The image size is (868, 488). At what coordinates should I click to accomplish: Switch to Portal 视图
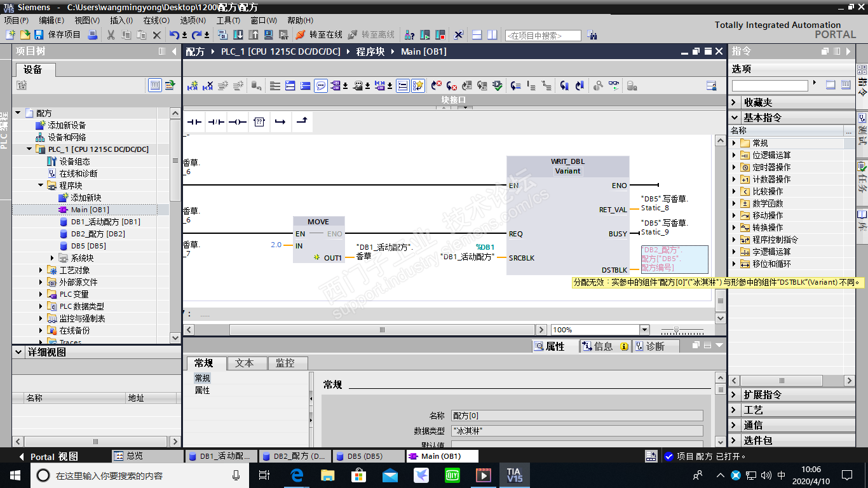pos(48,456)
